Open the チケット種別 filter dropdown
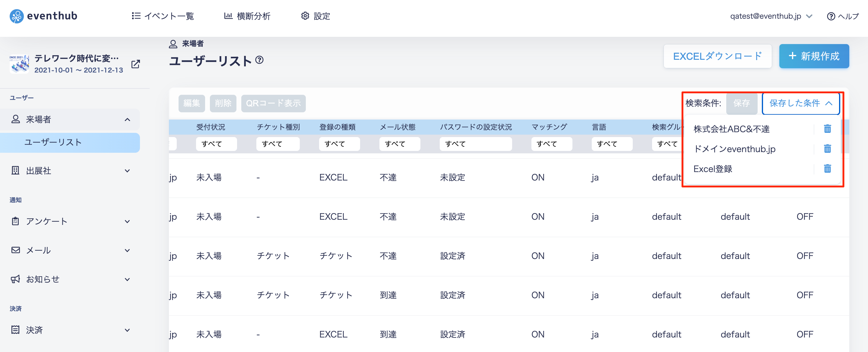Screen dimensions: 868x352 278,144
